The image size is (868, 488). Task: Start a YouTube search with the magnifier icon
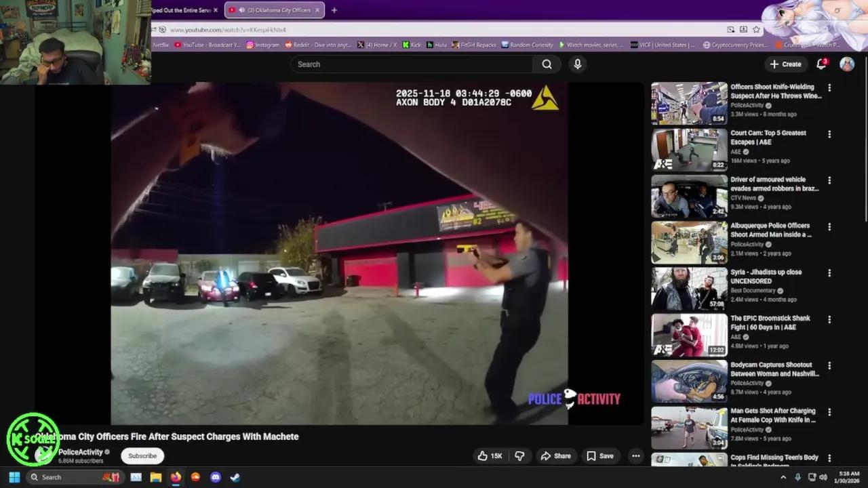pyautogui.click(x=547, y=64)
